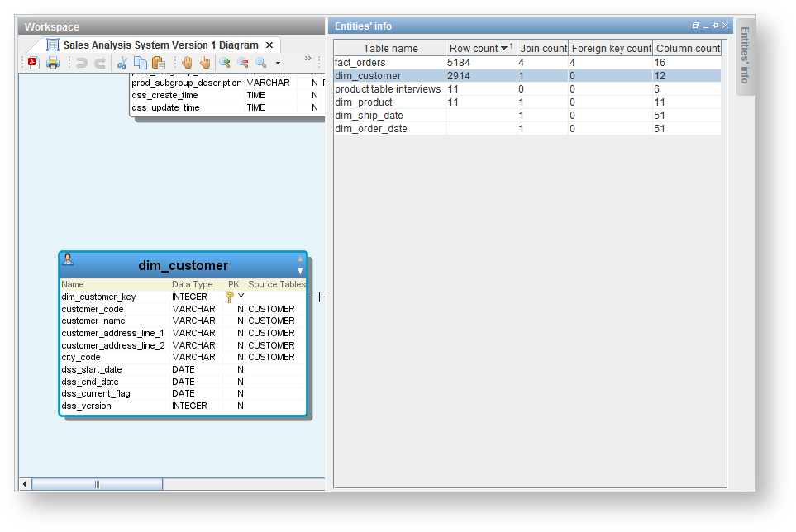Click the cut scissors icon

click(x=122, y=63)
